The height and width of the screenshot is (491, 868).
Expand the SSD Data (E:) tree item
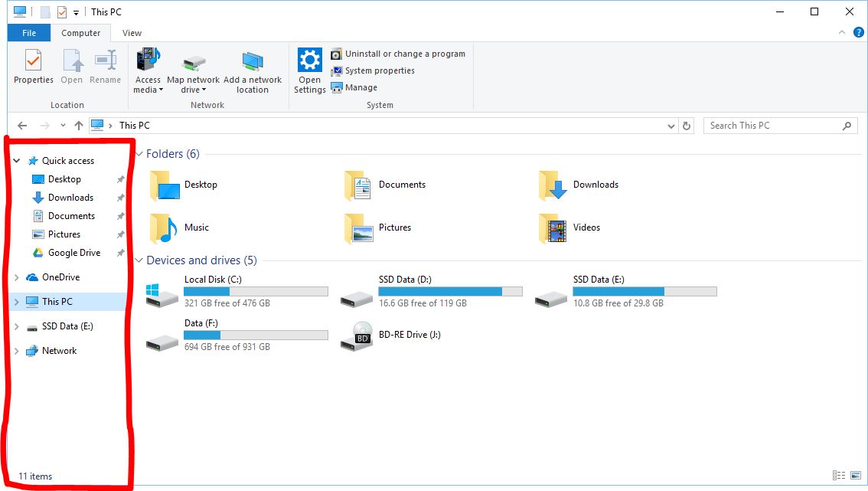15,326
